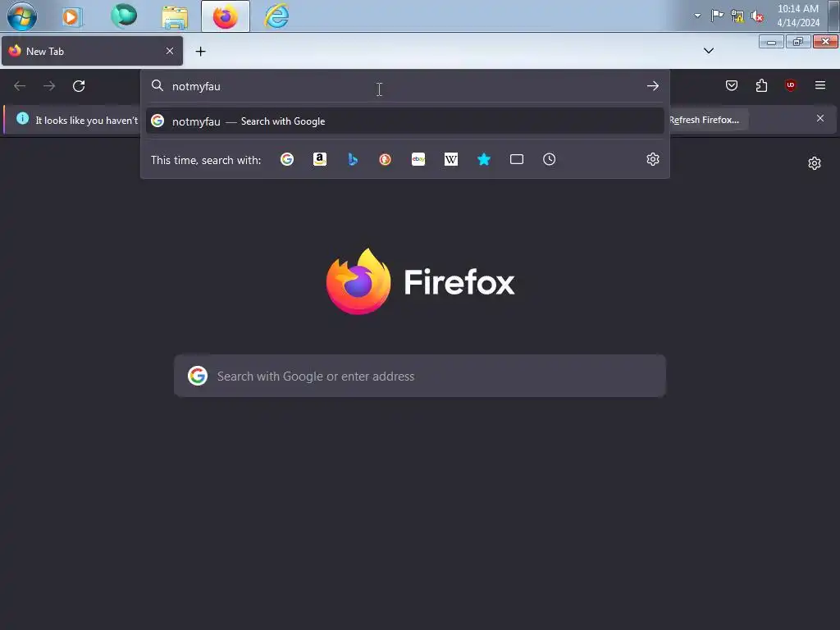This screenshot has width=840, height=630.
Task: Search with Amazon one-off icon
Action: [320, 160]
